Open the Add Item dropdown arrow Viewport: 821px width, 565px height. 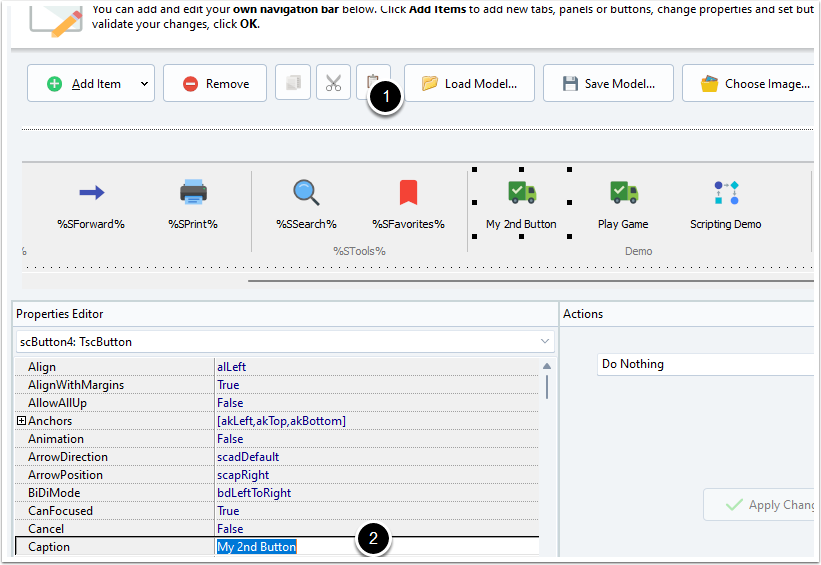(144, 84)
